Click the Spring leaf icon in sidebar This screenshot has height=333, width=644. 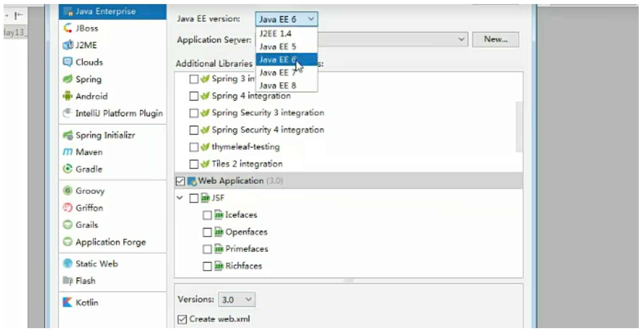coord(68,79)
